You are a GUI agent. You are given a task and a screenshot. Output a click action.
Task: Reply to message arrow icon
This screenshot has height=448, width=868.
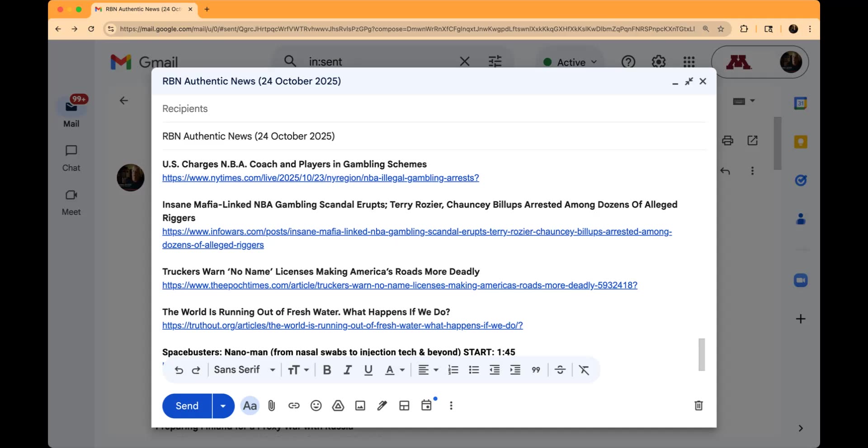pyautogui.click(x=725, y=171)
